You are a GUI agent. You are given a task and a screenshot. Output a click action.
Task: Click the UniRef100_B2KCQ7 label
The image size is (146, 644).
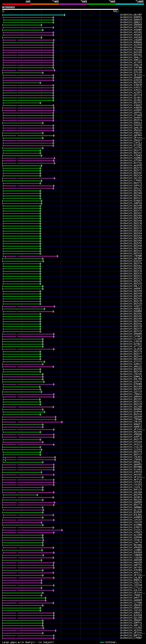[x=131, y=261]
